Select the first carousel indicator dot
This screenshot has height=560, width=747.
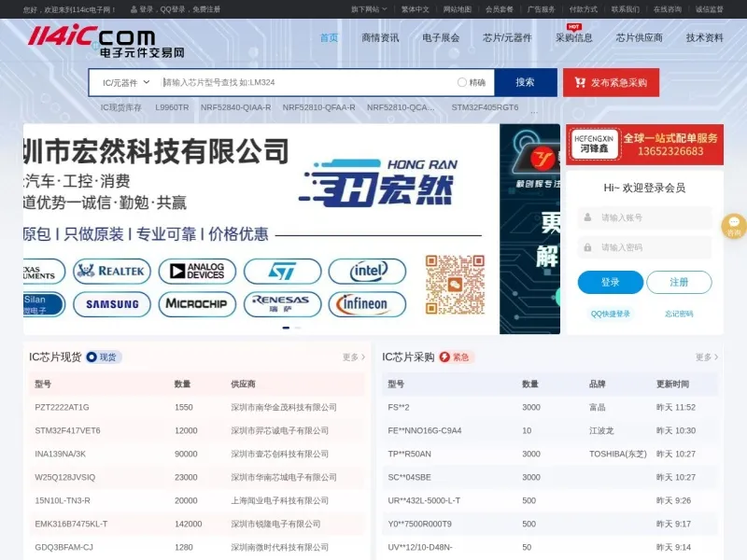tap(286, 328)
